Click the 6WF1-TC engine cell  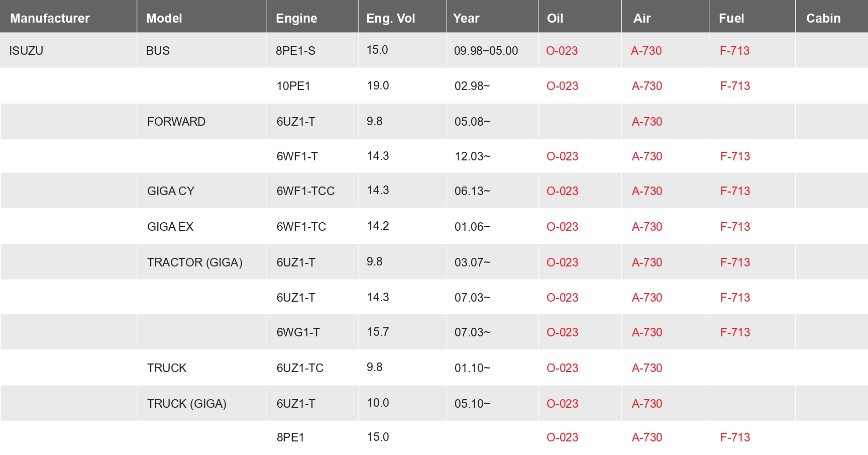coord(301,227)
